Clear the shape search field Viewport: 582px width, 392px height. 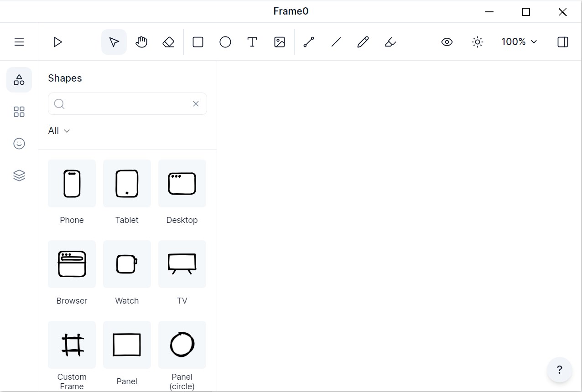pos(196,104)
